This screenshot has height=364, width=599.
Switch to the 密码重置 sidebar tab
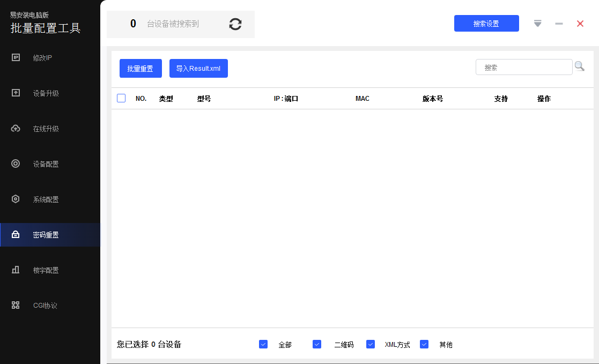(x=46, y=235)
